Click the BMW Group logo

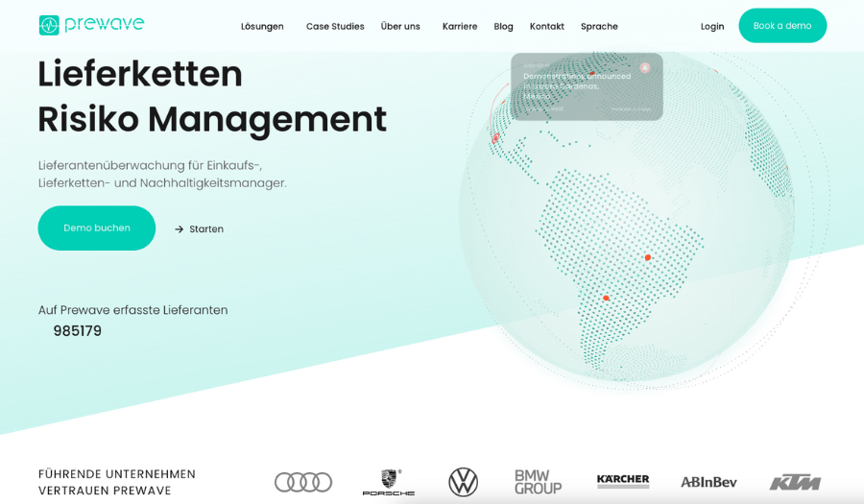coord(538,482)
